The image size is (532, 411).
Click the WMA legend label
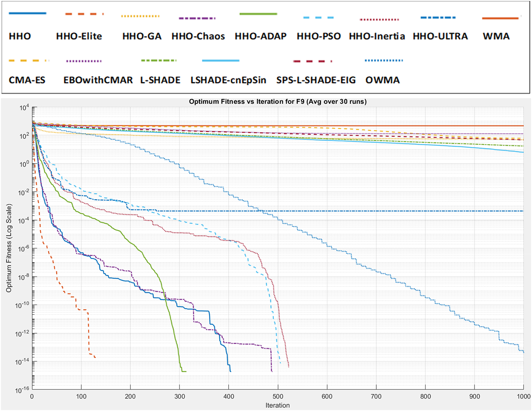(x=496, y=36)
